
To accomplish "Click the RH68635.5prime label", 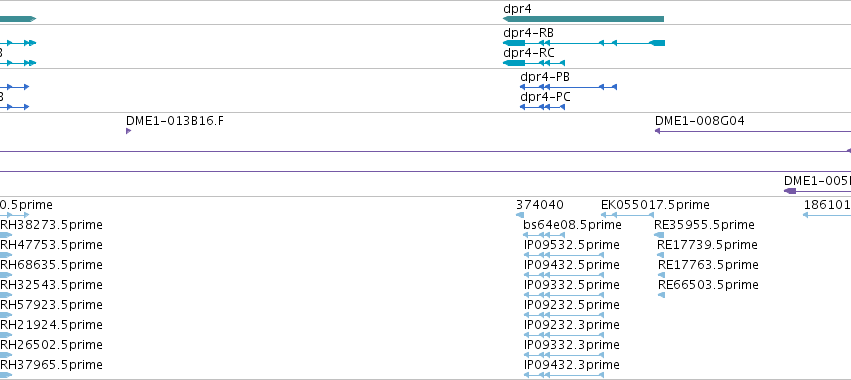I will pos(51,264).
